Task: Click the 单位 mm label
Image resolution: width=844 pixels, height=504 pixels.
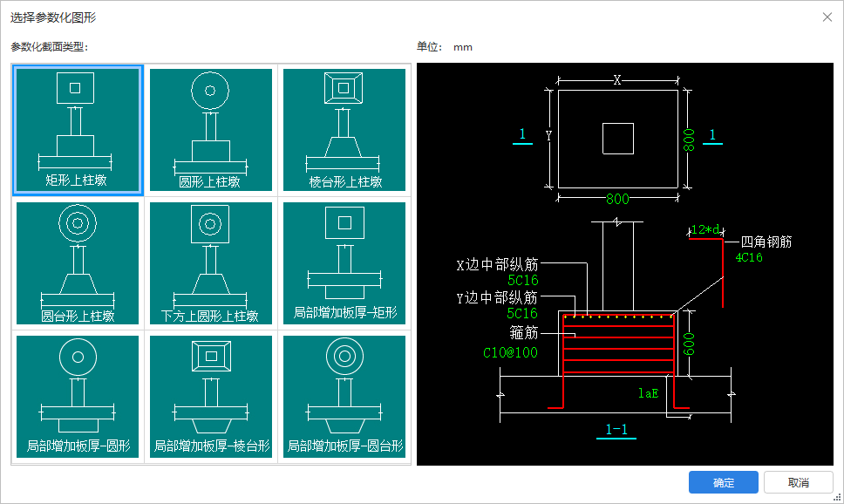Action: (x=445, y=47)
